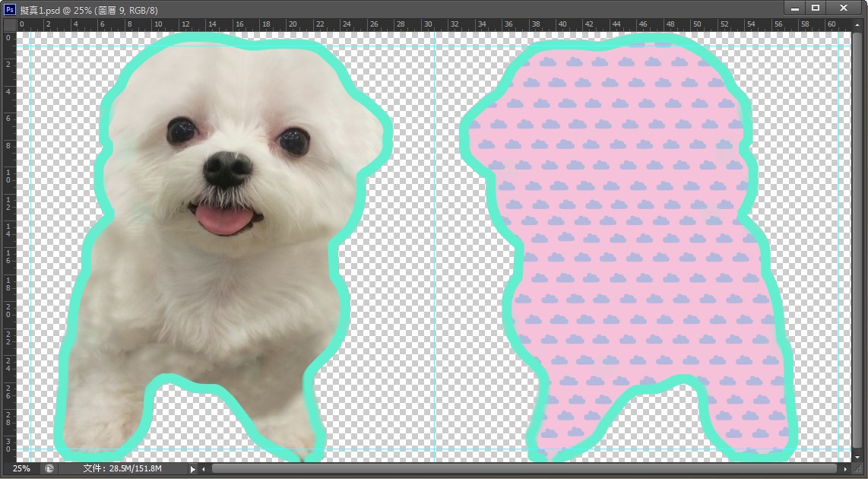Click the horizontal scrollbar right arrow
This screenshot has width=868, height=479.
pos(845,469)
